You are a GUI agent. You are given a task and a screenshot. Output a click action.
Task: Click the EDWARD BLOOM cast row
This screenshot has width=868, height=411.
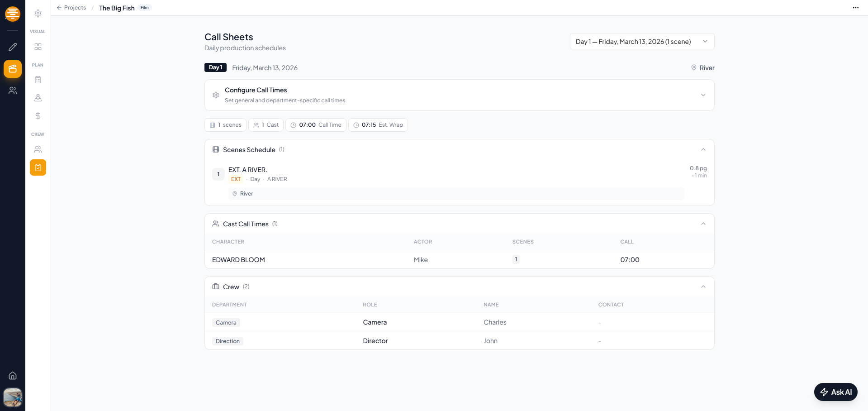coord(238,260)
